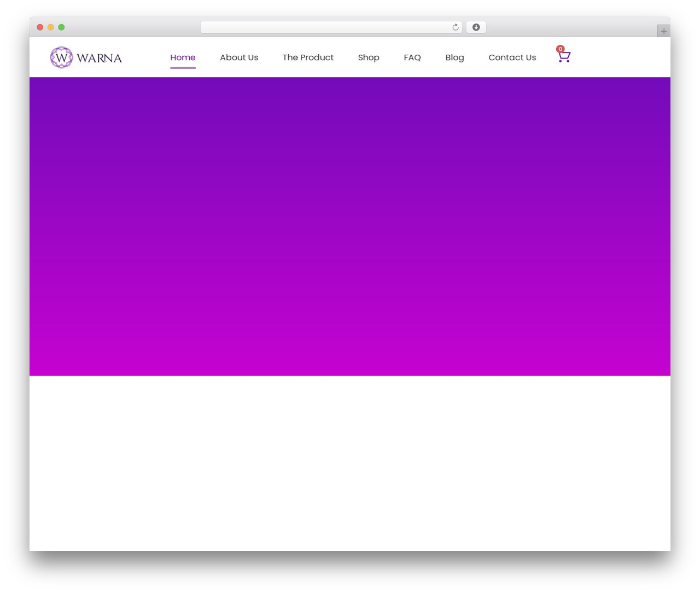Screen dimensions: 700x593
Task: Minimize the browser window with yellow button
Action: tap(51, 27)
